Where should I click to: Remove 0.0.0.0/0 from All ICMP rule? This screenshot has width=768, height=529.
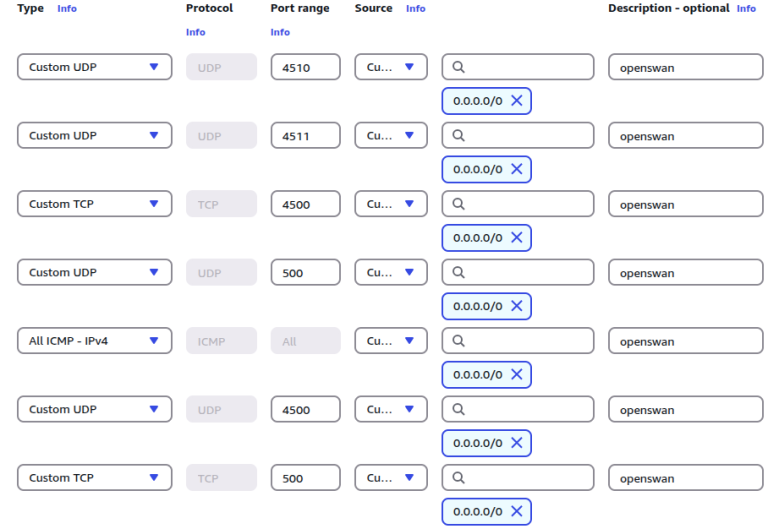(x=516, y=374)
